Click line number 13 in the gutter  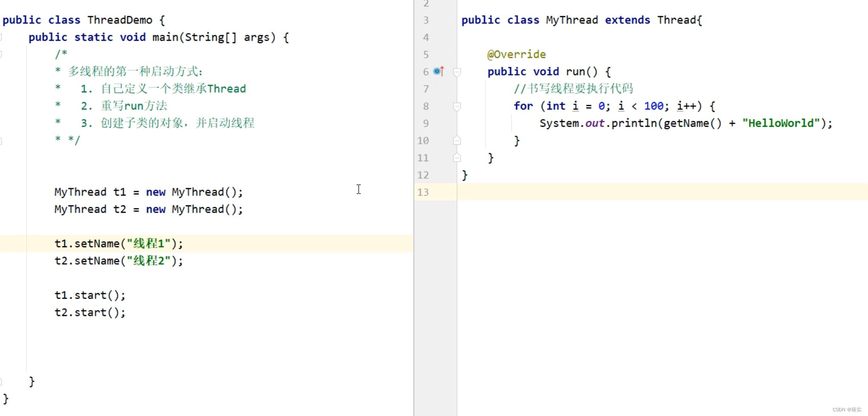point(423,192)
